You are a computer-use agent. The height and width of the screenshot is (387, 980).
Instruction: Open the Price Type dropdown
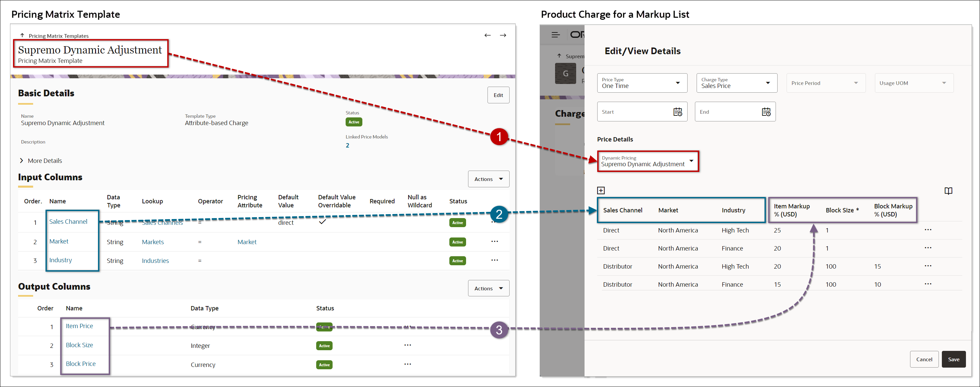click(x=678, y=83)
